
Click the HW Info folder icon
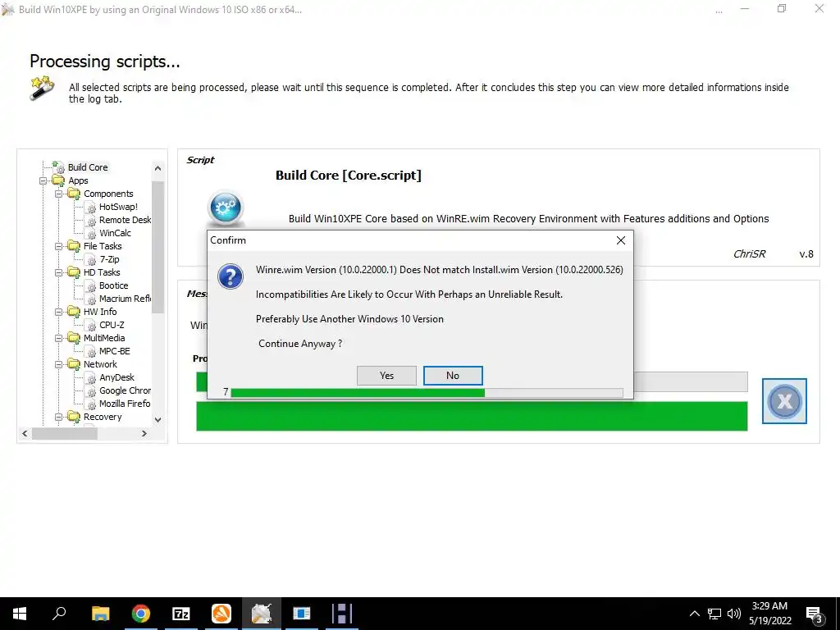tap(74, 312)
